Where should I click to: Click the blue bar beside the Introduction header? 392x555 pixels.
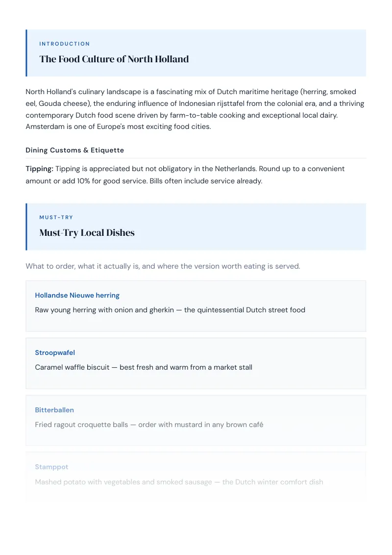[x=26, y=53]
